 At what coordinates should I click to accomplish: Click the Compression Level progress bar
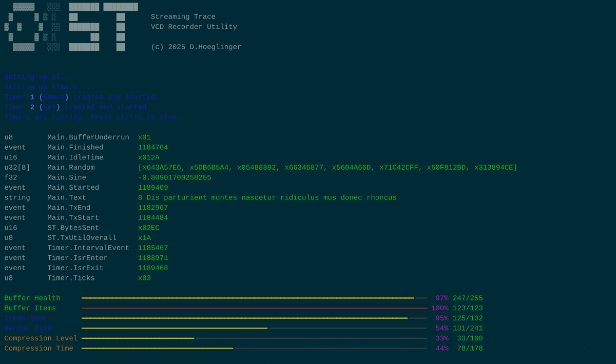pyautogui.click(x=254, y=338)
